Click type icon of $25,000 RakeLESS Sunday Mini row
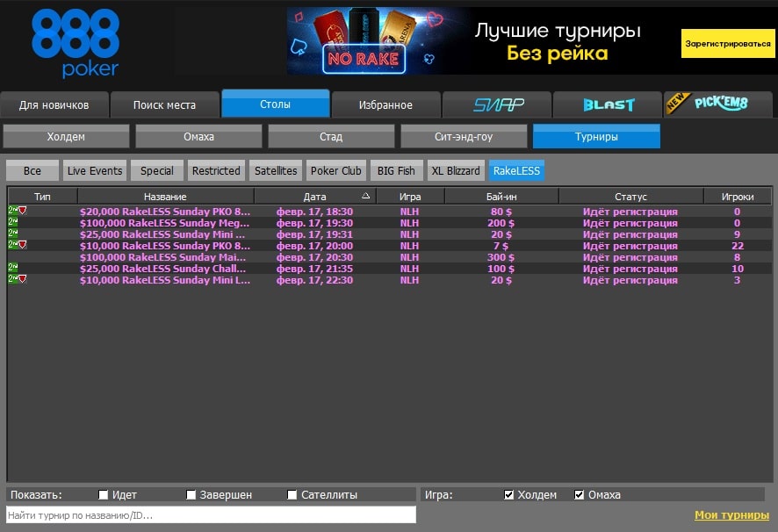The height and width of the screenshot is (532, 778). click(x=13, y=234)
